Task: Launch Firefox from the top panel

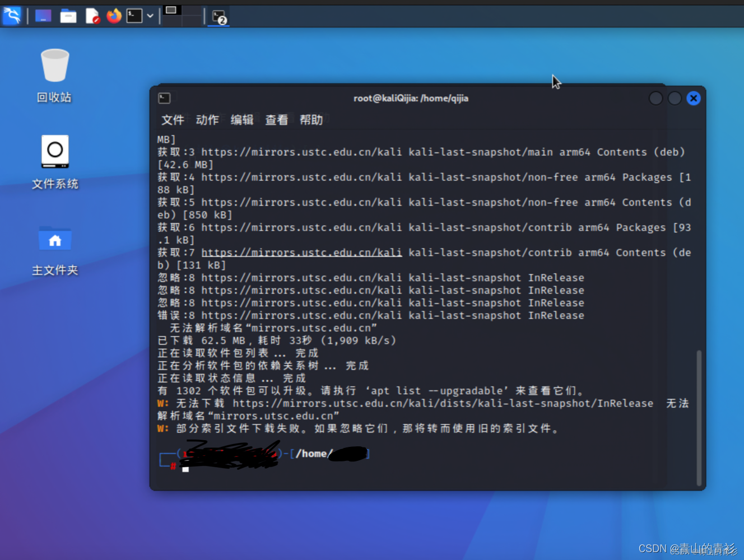Action: pyautogui.click(x=114, y=16)
